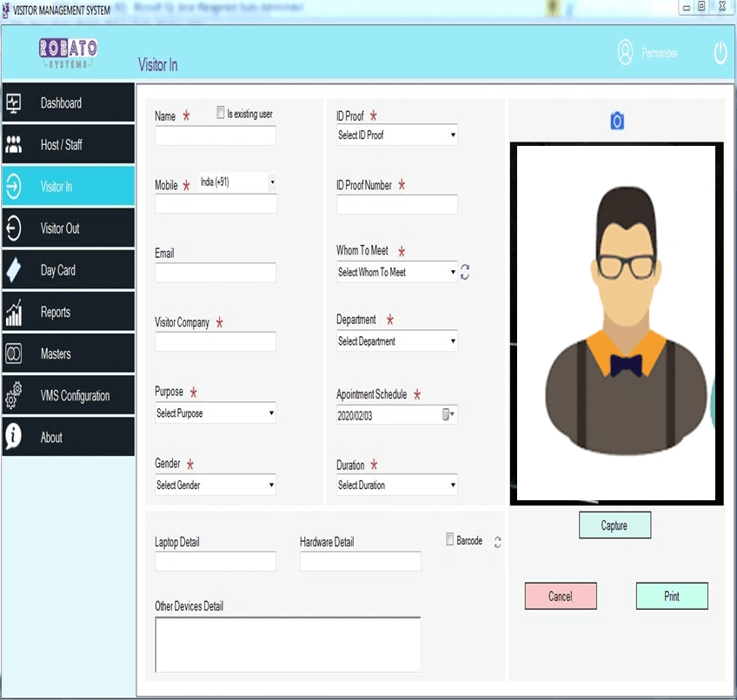Click the VMS Configuration gear icon
Viewport: 737px width, 700px height.
[x=16, y=394]
